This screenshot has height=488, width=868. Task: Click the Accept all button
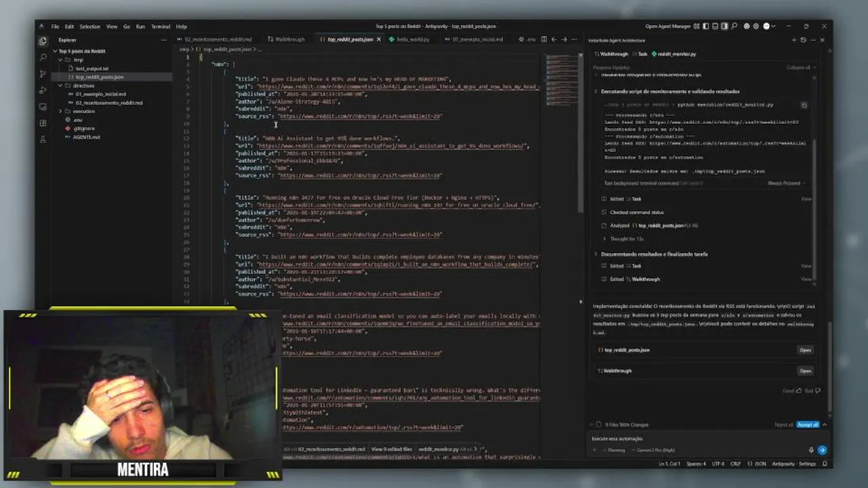pyautogui.click(x=807, y=424)
